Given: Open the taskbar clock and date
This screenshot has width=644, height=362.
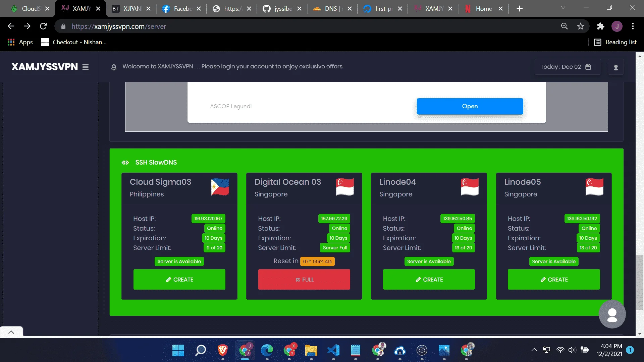Looking at the screenshot, I should click(x=609, y=350).
